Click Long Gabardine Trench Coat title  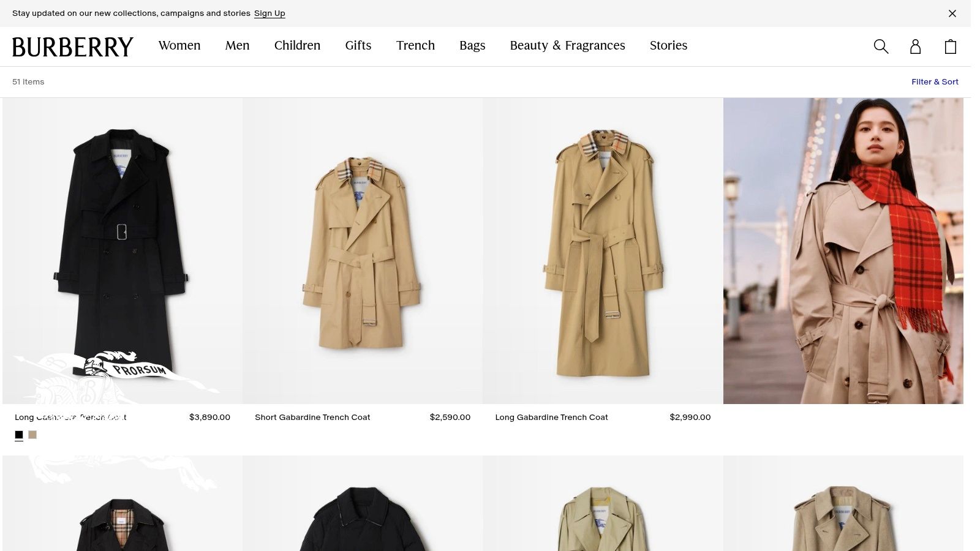[x=551, y=418]
